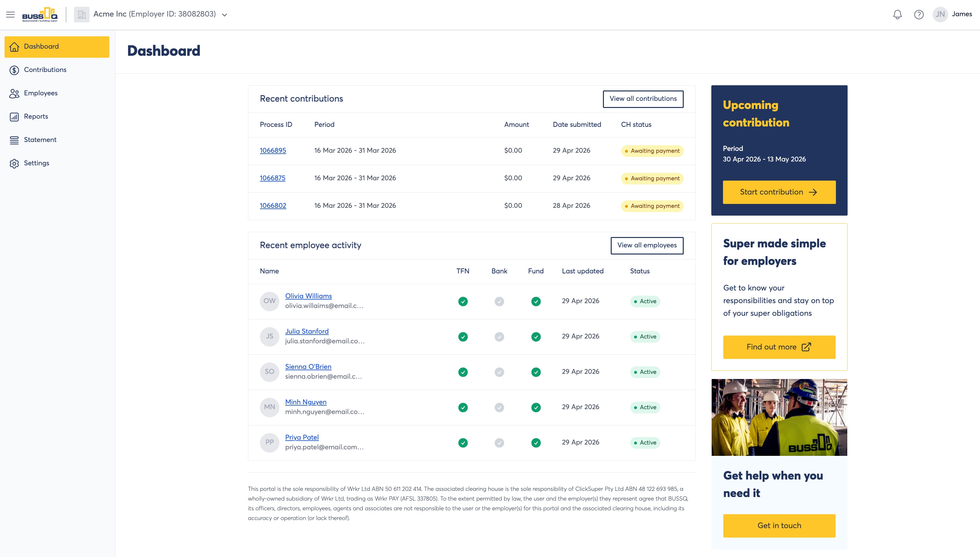
Task: Click the BUSSQ logo
Action: [40, 15]
